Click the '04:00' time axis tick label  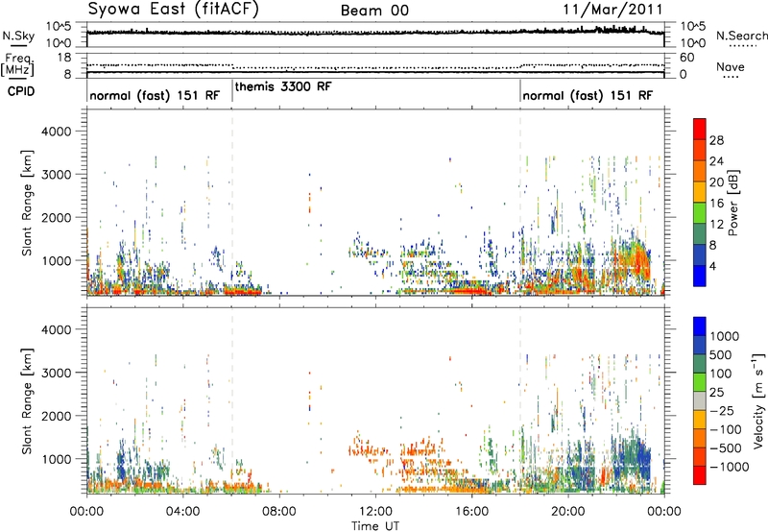coord(182,512)
